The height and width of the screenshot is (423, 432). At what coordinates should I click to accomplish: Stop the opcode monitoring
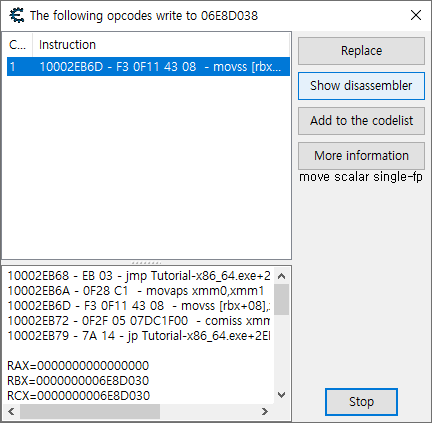tap(361, 402)
